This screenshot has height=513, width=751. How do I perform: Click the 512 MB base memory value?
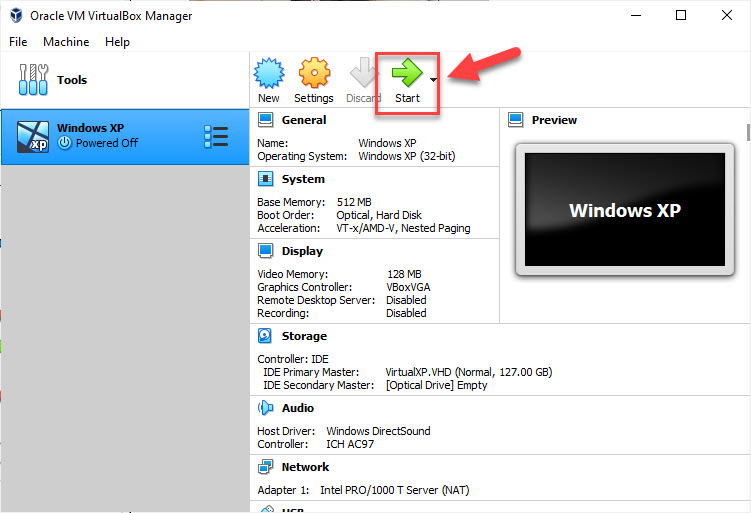coord(354,202)
